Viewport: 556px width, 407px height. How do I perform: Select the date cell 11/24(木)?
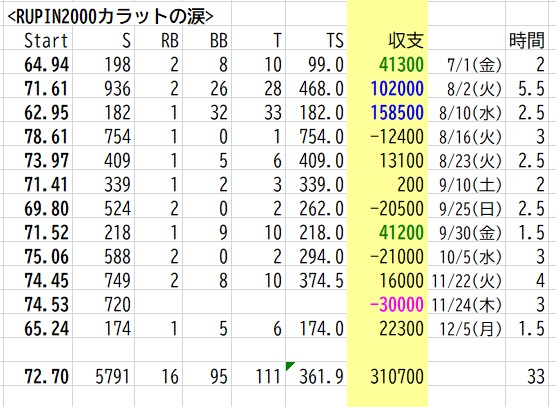[467, 304]
